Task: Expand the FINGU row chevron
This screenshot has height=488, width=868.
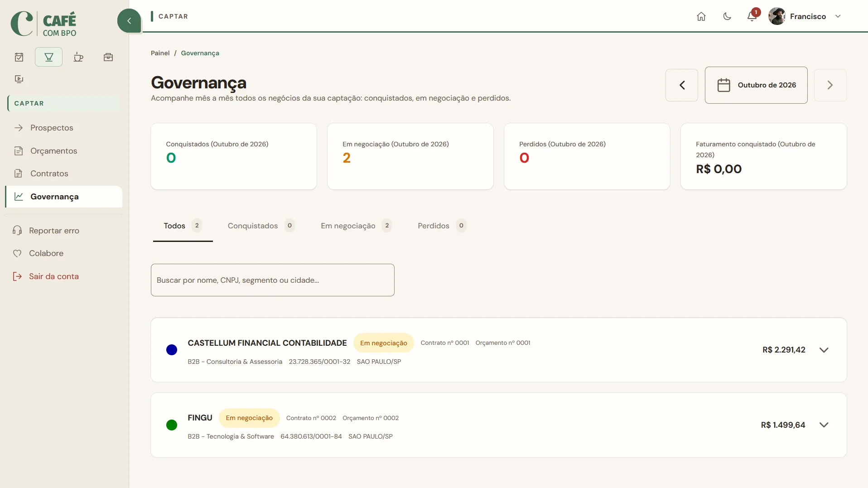Action: [x=824, y=425]
